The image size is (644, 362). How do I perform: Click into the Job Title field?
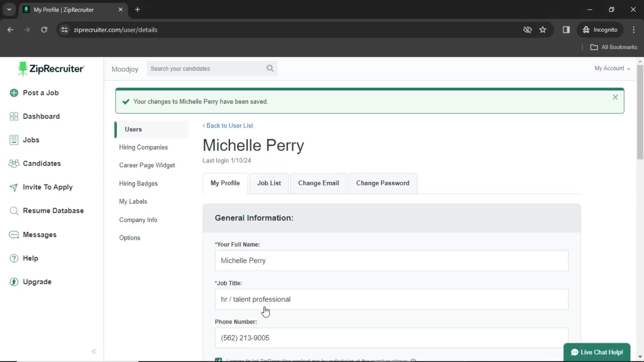[391, 299]
